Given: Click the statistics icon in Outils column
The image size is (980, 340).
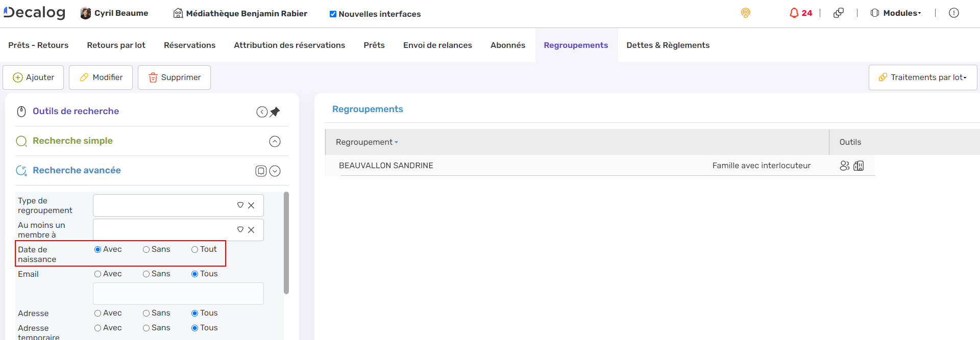Looking at the screenshot, I should coord(859,166).
